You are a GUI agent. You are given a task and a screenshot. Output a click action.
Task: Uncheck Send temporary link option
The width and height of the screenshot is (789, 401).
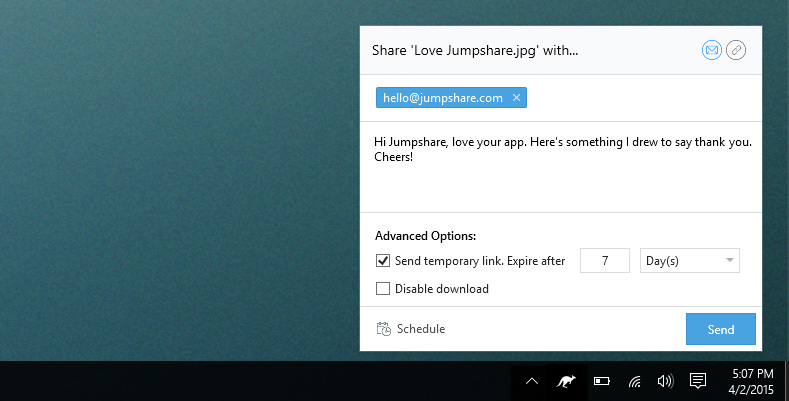pyautogui.click(x=383, y=261)
